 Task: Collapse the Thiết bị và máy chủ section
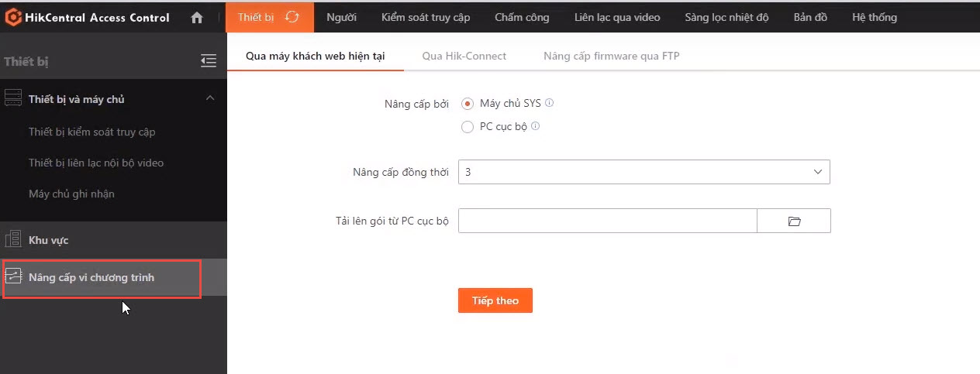pos(209,98)
